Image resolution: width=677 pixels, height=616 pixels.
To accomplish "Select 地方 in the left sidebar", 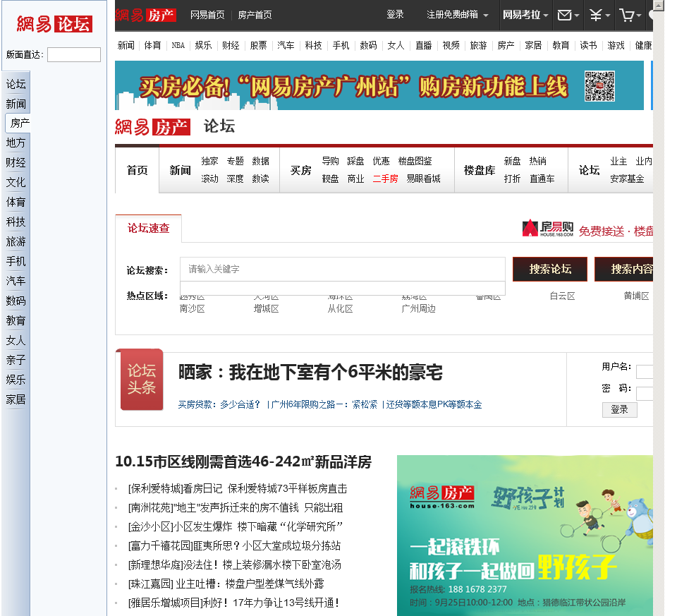I will pos(16,143).
